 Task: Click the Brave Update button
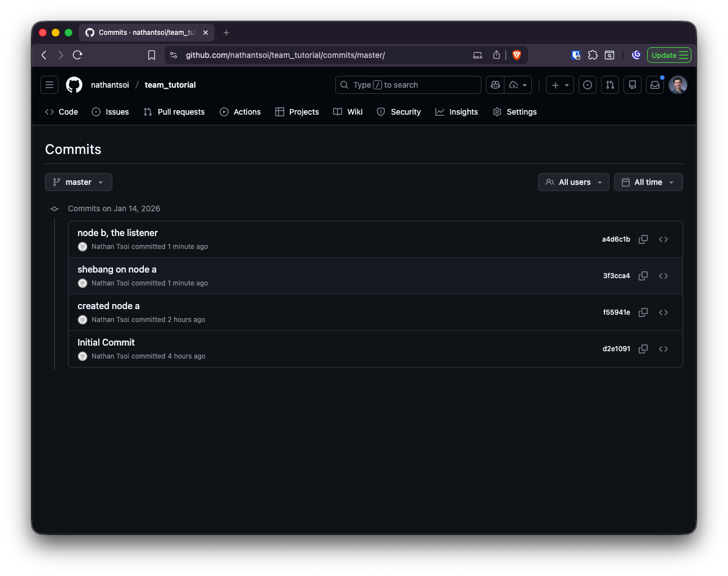tap(669, 55)
